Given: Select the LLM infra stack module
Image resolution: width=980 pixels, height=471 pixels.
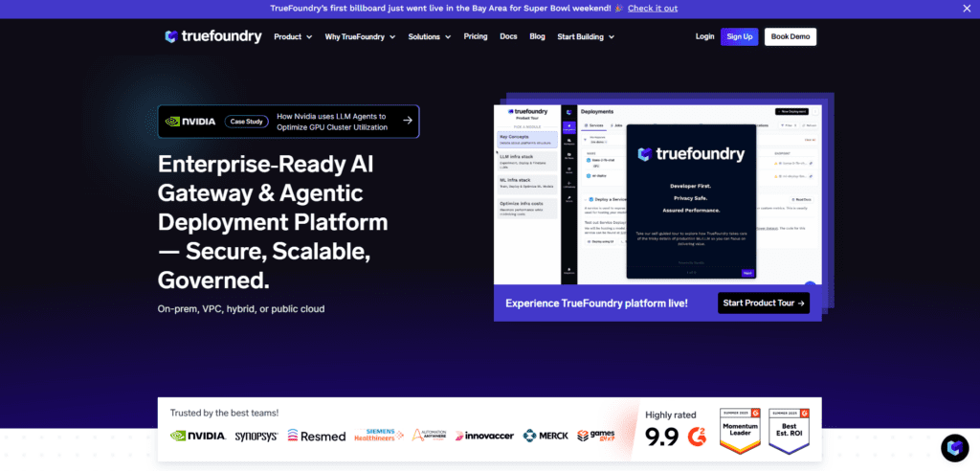Looking at the screenshot, I should point(527,161).
